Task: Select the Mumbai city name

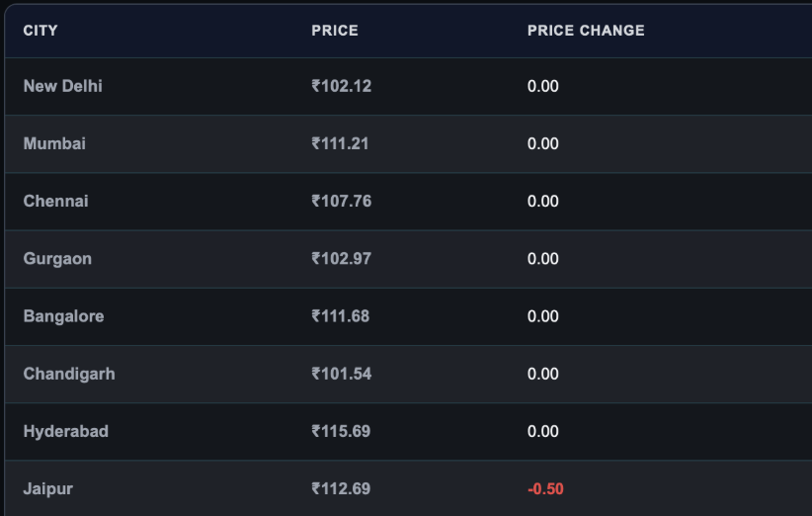Action: pyautogui.click(x=54, y=143)
